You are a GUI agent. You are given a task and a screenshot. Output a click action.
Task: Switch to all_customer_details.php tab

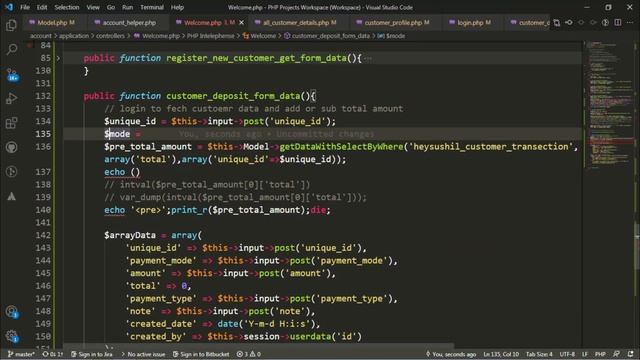(x=299, y=23)
